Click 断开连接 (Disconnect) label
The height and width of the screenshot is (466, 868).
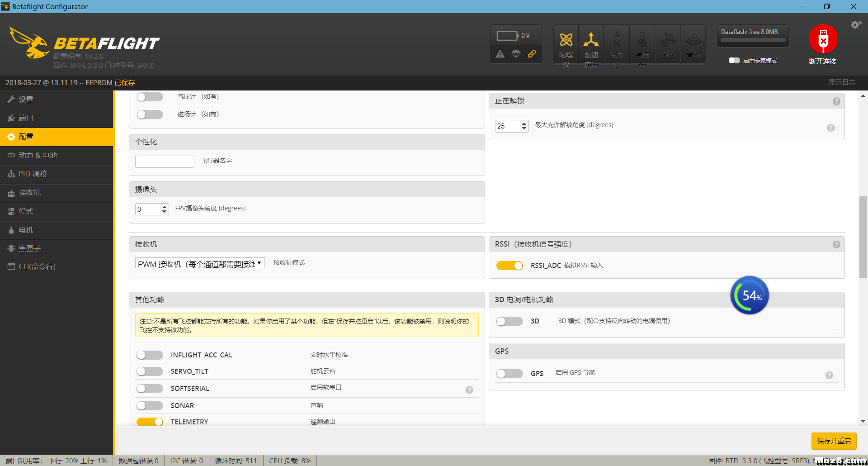[823, 62]
